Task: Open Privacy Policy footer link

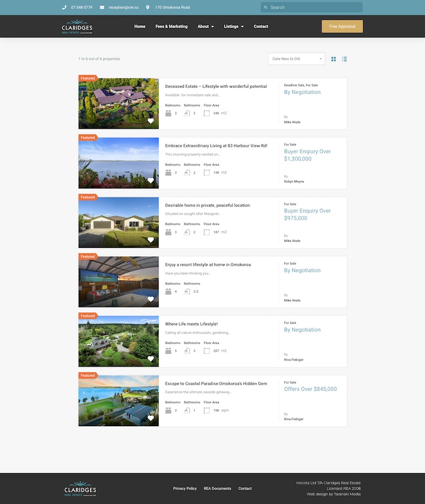Action: click(x=185, y=489)
